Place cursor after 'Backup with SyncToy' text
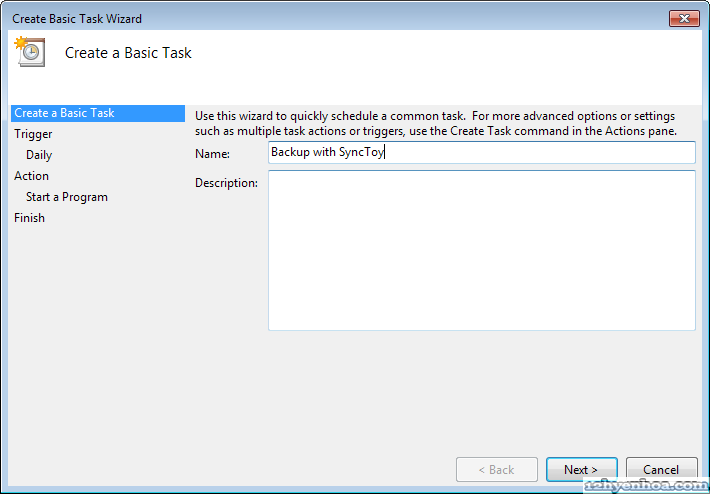The height and width of the screenshot is (494, 710). pyautogui.click(x=386, y=153)
